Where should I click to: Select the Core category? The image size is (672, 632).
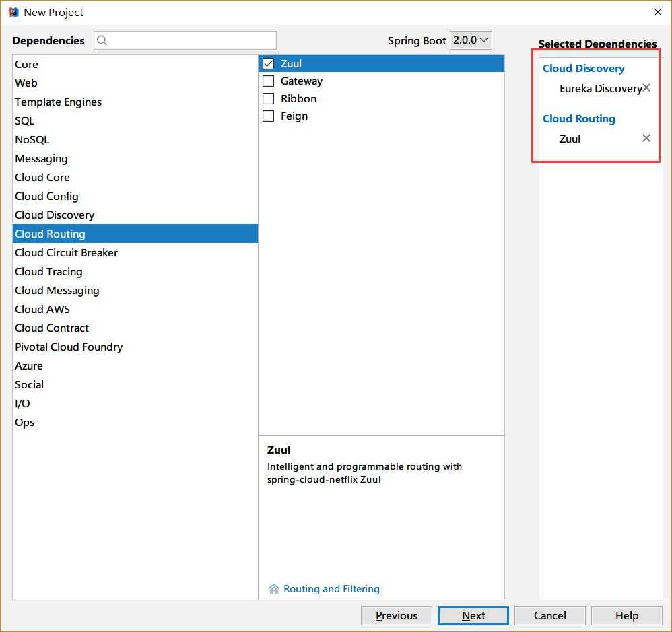tap(135, 64)
